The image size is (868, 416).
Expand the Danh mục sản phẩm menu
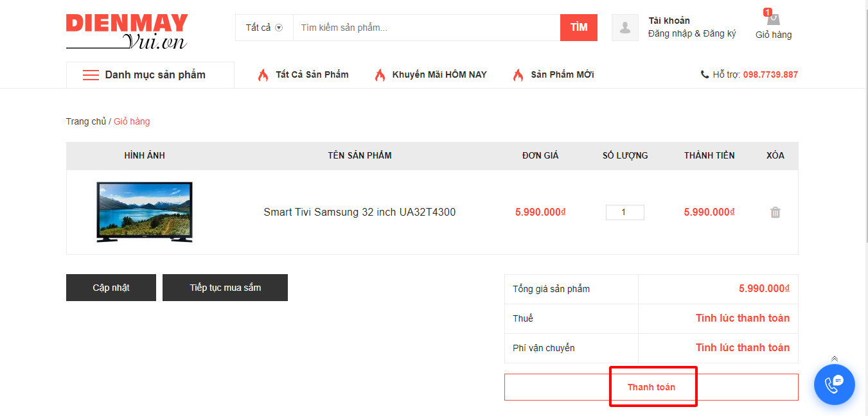(155, 75)
